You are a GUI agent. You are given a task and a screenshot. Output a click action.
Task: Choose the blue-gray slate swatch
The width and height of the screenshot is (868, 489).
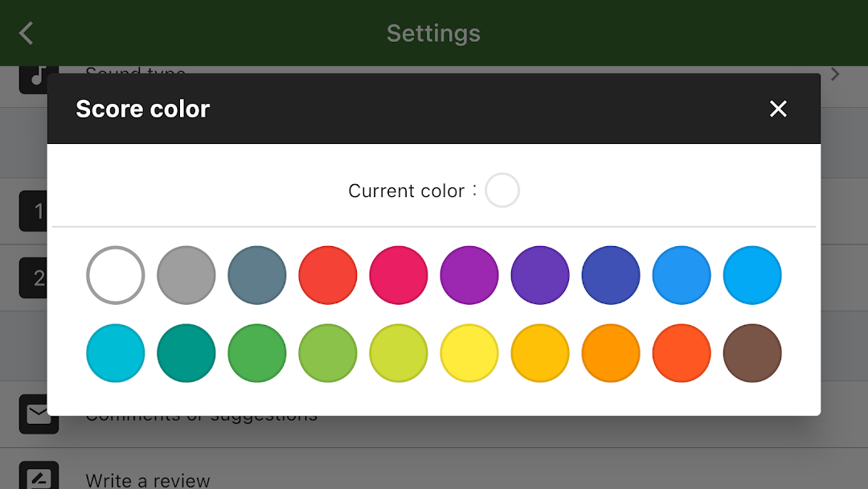[257, 275]
